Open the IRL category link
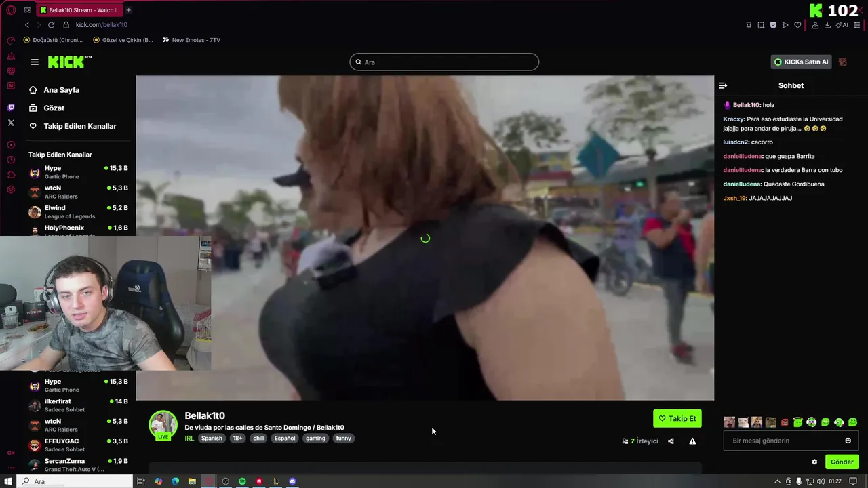This screenshot has width=868, height=488. [x=189, y=439]
